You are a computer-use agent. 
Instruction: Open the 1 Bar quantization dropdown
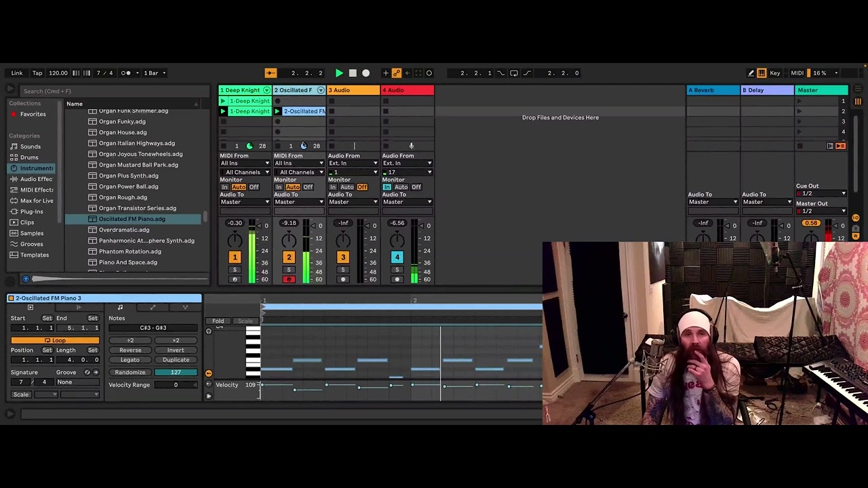coord(153,73)
